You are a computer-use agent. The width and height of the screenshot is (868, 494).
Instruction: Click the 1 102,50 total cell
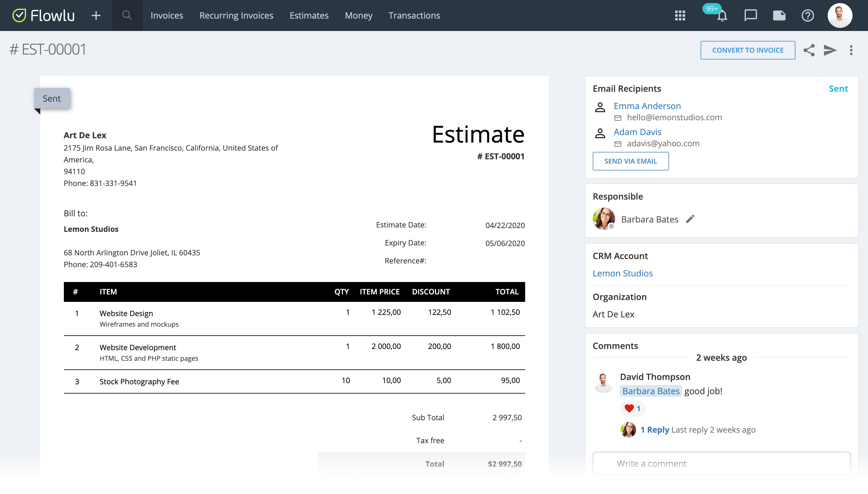click(x=505, y=312)
